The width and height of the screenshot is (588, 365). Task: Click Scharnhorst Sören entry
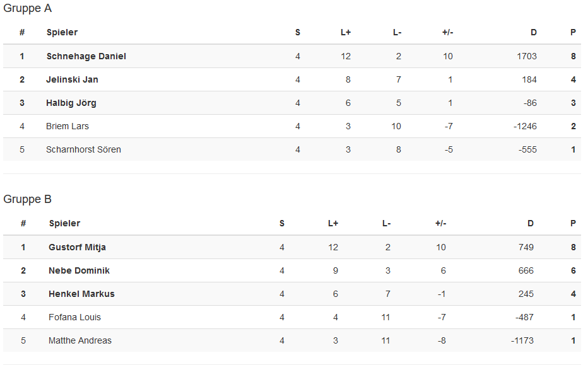(83, 149)
